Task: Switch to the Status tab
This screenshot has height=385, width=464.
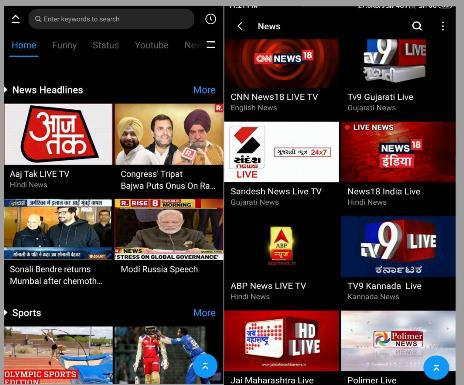Action: 106,45
